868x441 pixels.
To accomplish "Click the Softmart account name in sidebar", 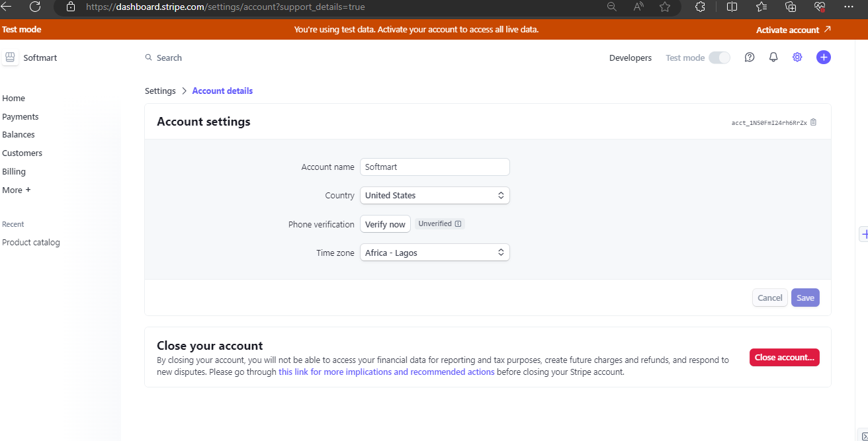I will [x=40, y=58].
